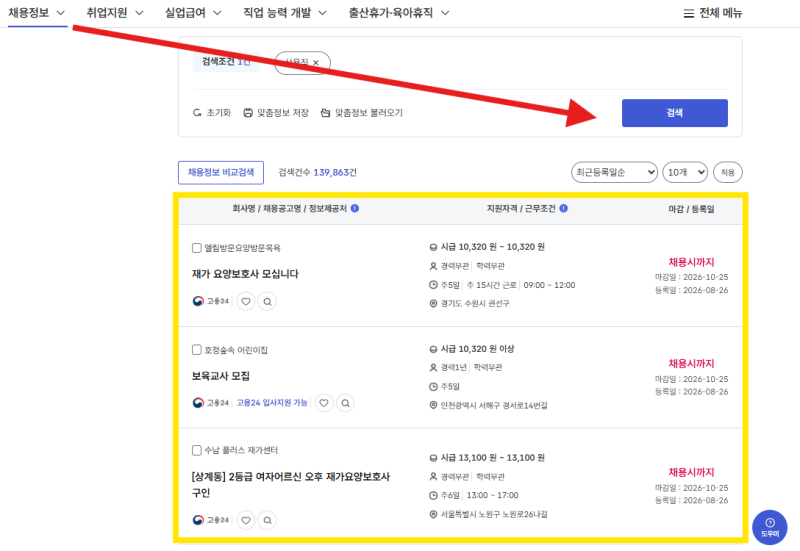The width and height of the screenshot is (800, 551).
Task: Open the 직업 능력 개발 top menu
Action: (277, 13)
